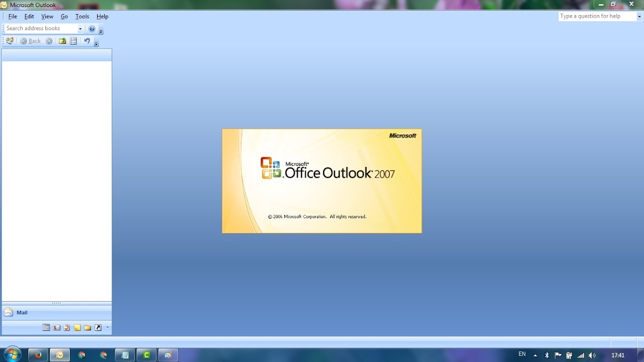644x362 pixels.
Task: Click the Type a question for help box
Action: click(x=597, y=16)
